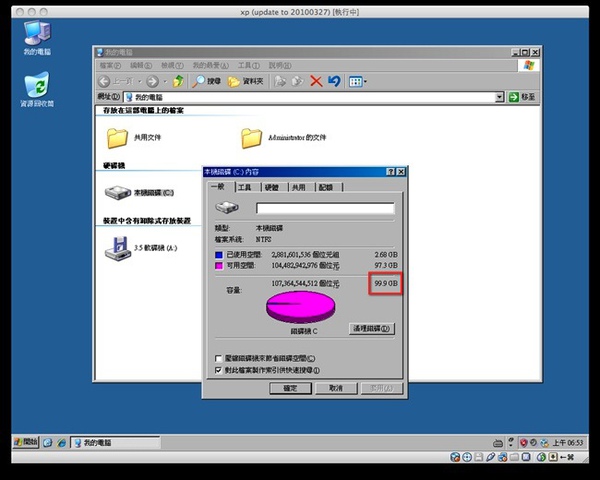Click the Move To toolbar icon
Viewport: 600px width, 480px height.
(280, 81)
